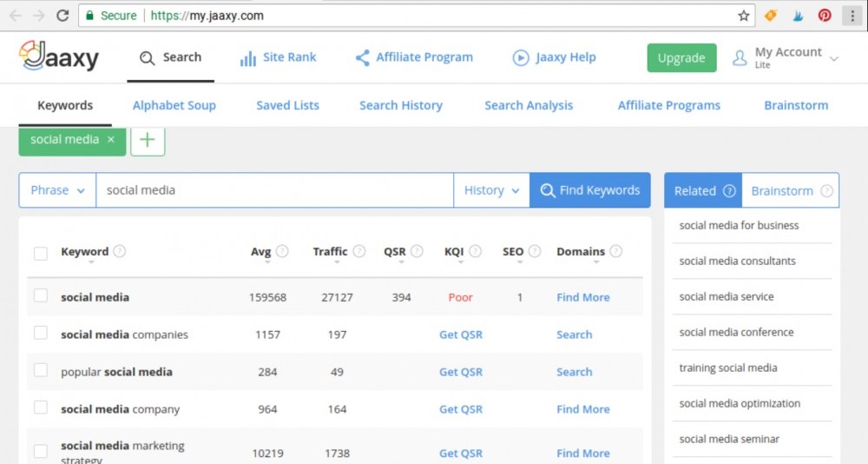This screenshot has height=464, width=868.
Task: Sort by Traffic column header
Action: [330, 252]
